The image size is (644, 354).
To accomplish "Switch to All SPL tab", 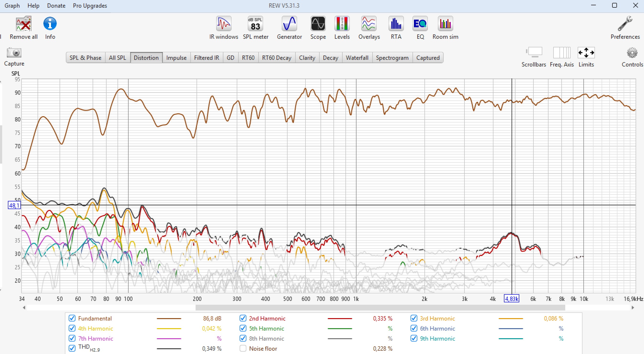I will pos(118,58).
